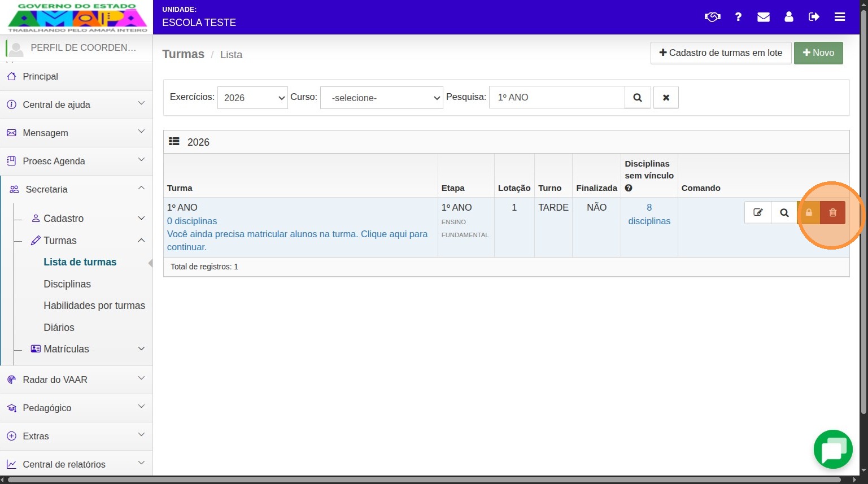Expand Radar do VAAR menu
The image size is (868, 484).
(76, 380)
